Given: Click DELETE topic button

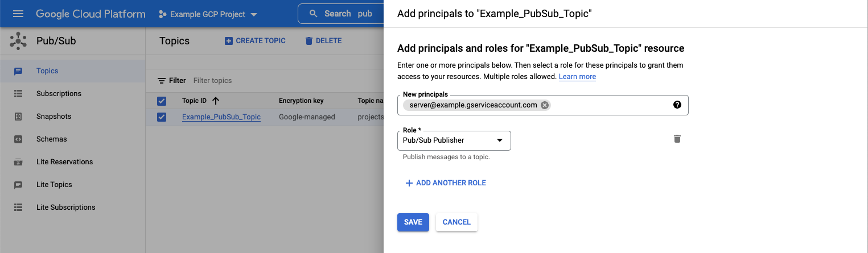Looking at the screenshot, I should [x=323, y=41].
